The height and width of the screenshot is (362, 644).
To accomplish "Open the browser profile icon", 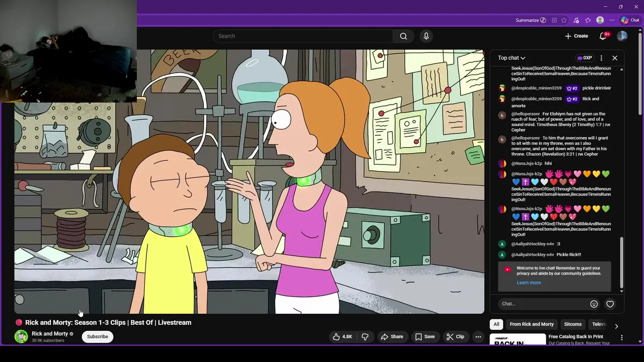I will click(x=600, y=20).
